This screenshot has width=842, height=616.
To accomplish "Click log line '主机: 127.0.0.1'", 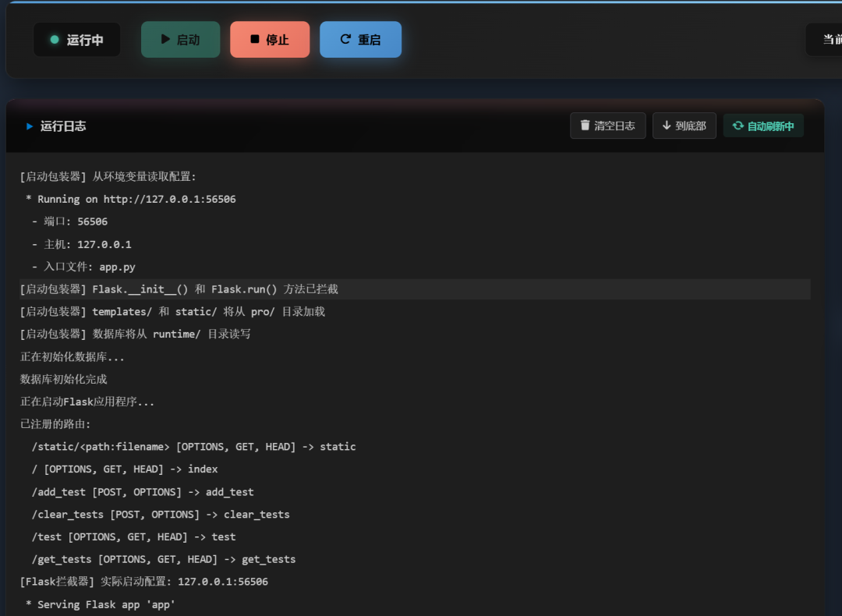I will pos(82,244).
